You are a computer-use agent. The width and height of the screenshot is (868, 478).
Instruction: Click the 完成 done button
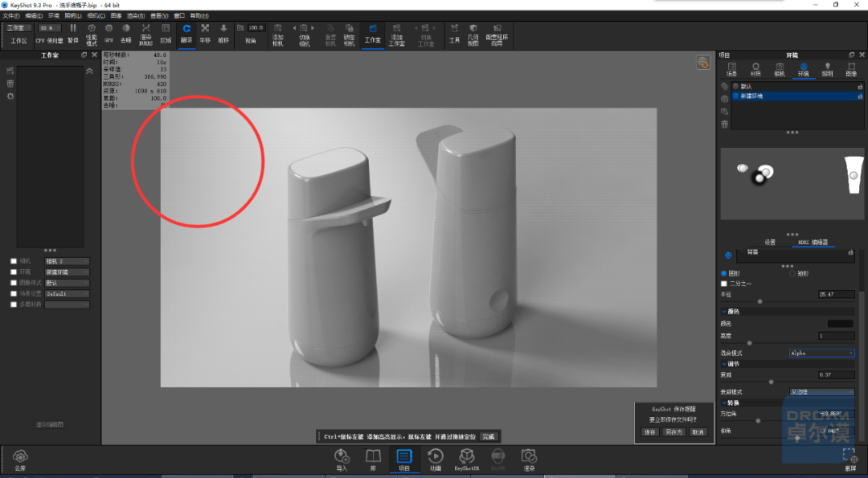[x=489, y=436]
